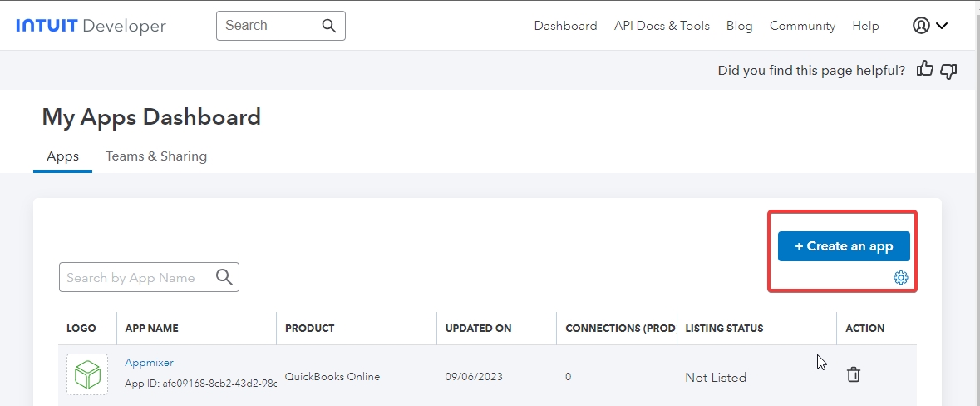
Task: Click the thumbs down feedback icon
Action: 948,71
